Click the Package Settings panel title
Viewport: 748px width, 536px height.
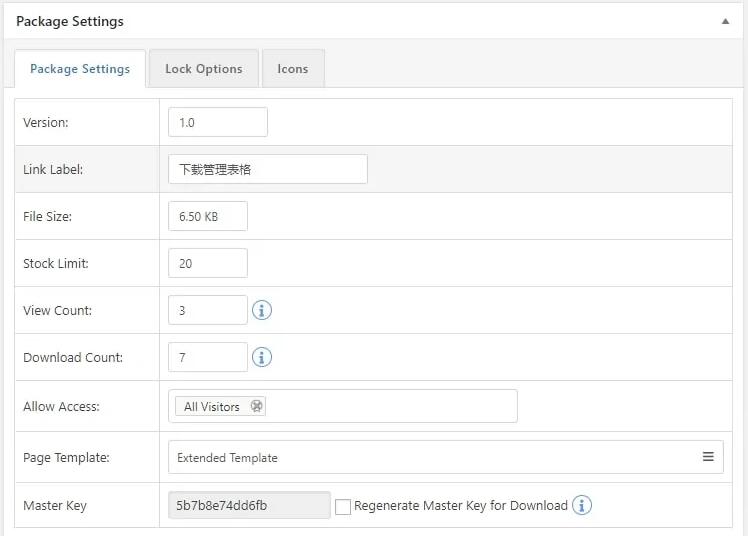tap(70, 21)
